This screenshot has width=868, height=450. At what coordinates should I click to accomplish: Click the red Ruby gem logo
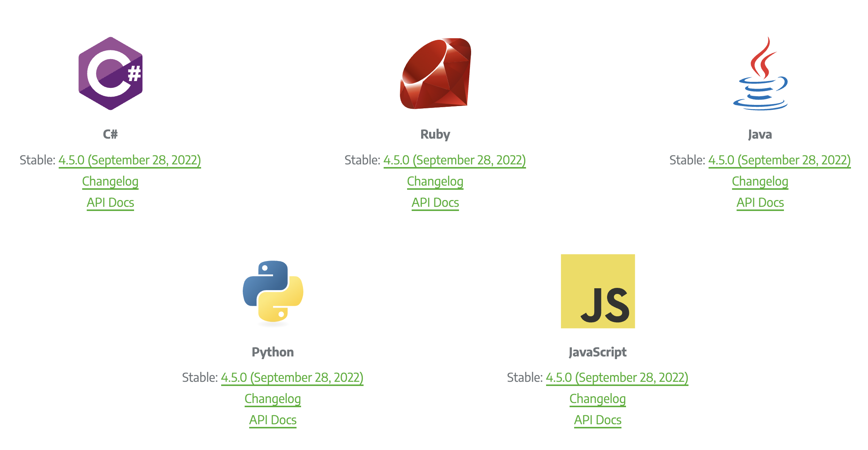(436, 73)
